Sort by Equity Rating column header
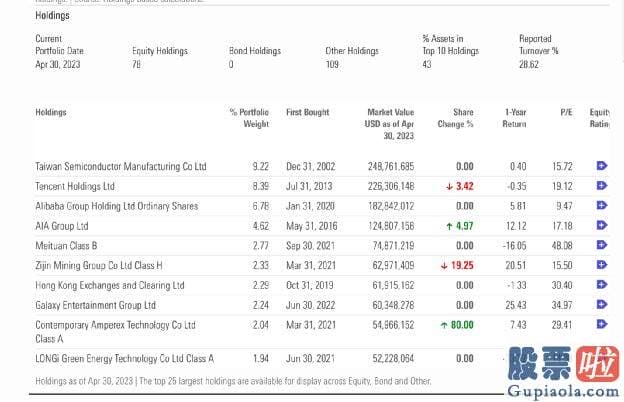 (599, 118)
